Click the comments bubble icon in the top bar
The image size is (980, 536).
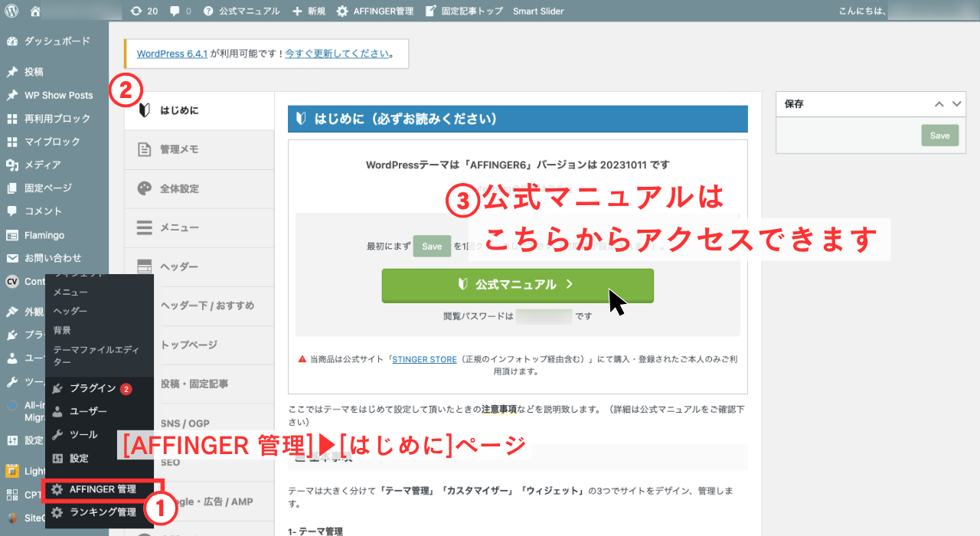tap(174, 11)
